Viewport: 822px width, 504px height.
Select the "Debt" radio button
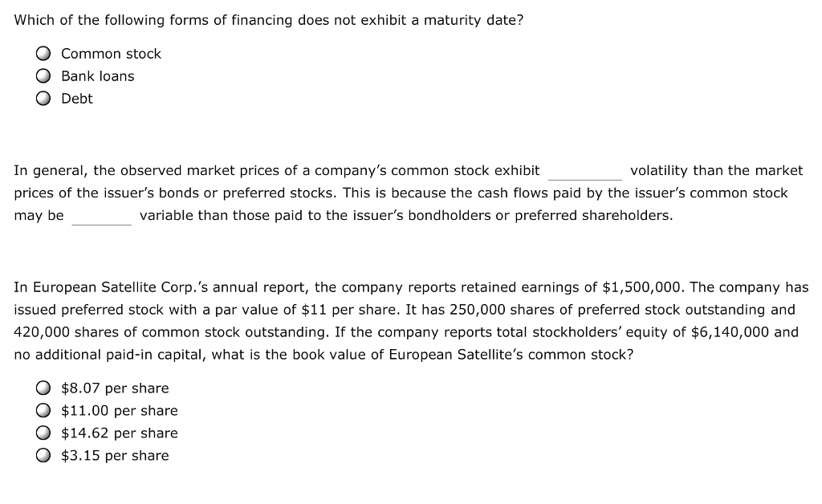[x=43, y=99]
